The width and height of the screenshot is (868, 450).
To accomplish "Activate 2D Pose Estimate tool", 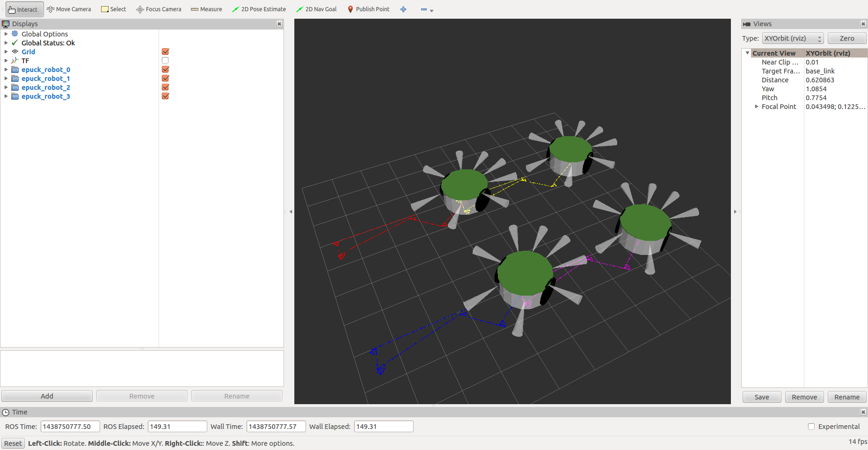I will point(259,9).
